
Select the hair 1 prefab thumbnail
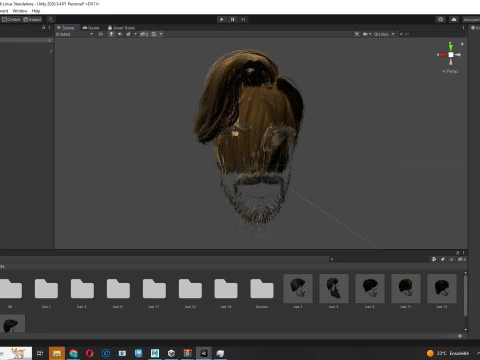[x=298, y=289]
